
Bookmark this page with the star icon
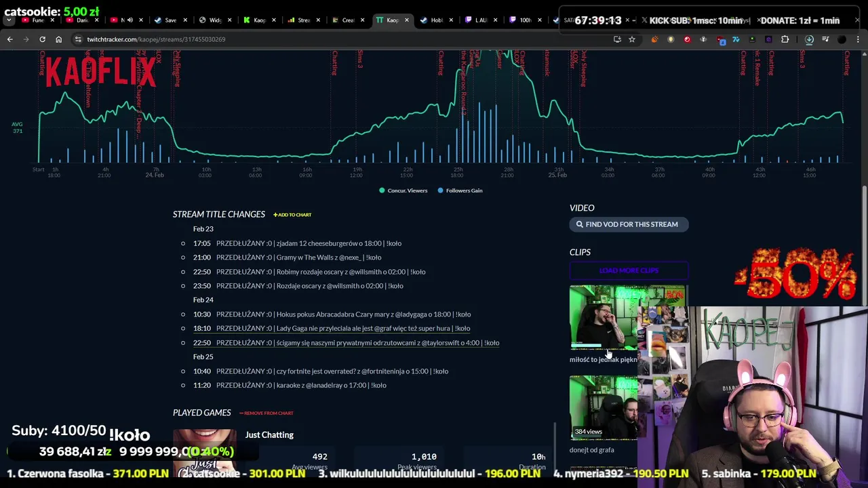click(x=632, y=39)
